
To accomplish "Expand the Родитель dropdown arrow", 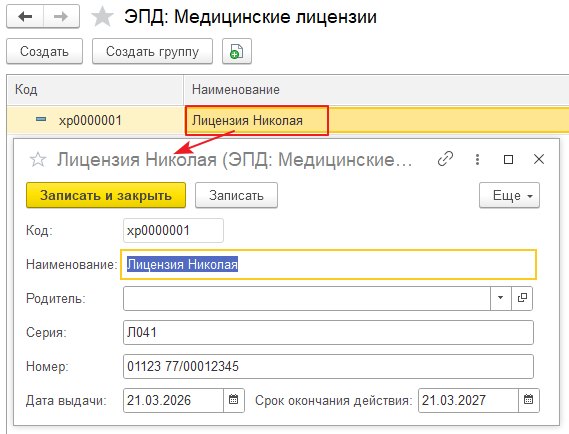I will (x=501, y=298).
